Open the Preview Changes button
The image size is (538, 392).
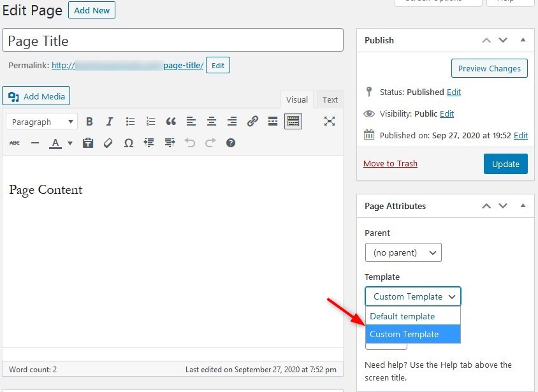(x=489, y=68)
